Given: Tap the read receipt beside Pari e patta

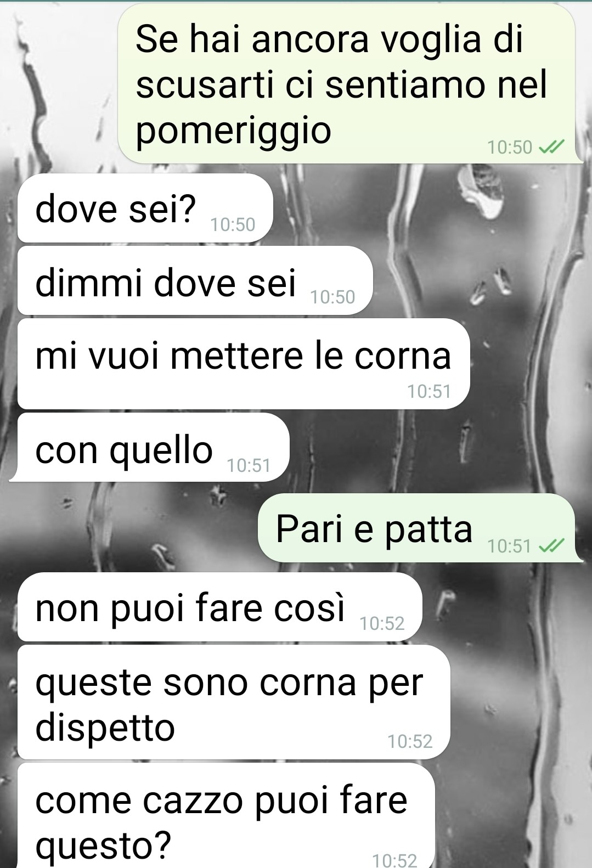Looking at the screenshot, I should click(x=552, y=545).
